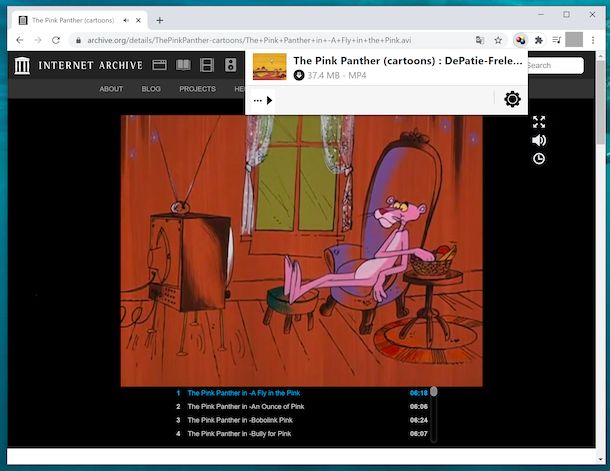Viewport: 610px width, 471px height.
Task: Close The Pink Panther tab
Action: pos(138,20)
